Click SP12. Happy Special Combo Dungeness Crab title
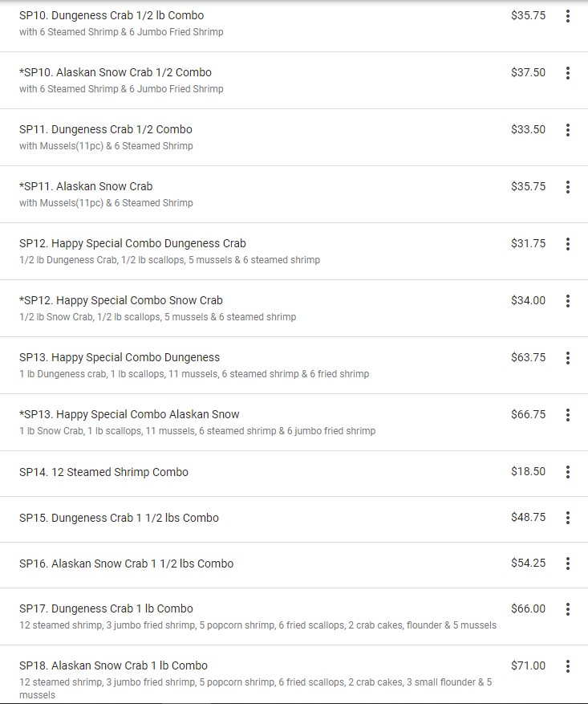588x704 pixels. [x=132, y=243]
